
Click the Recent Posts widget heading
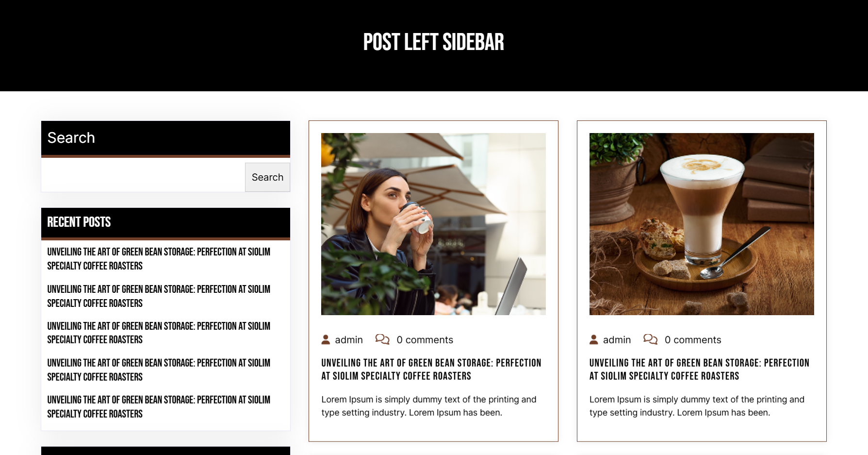(79, 222)
